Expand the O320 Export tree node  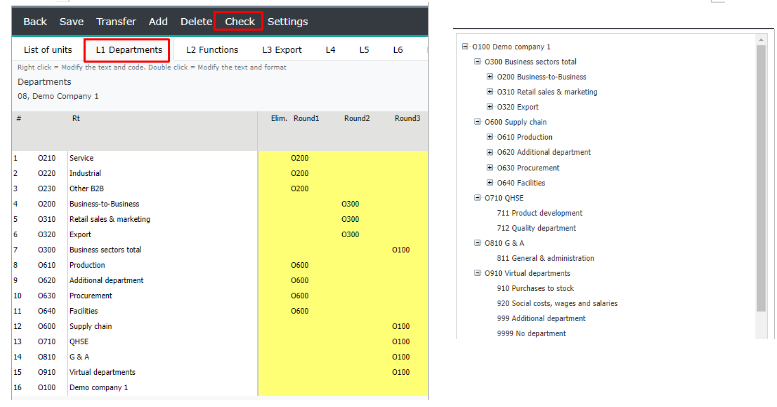[490, 106]
